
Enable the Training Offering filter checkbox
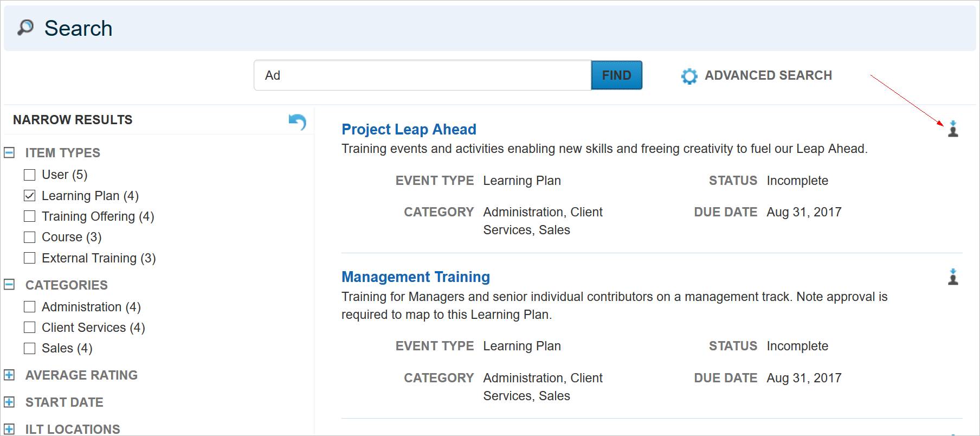(x=30, y=216)
